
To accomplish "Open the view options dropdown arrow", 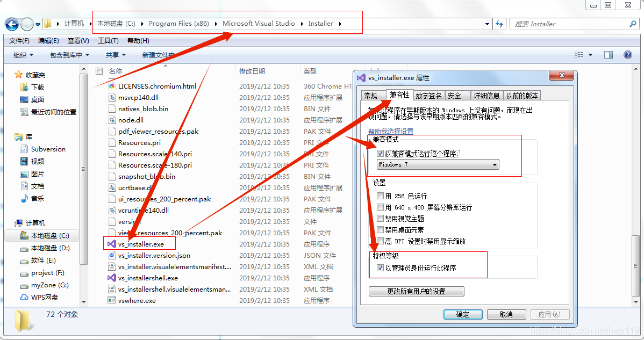I will (591, 55).
